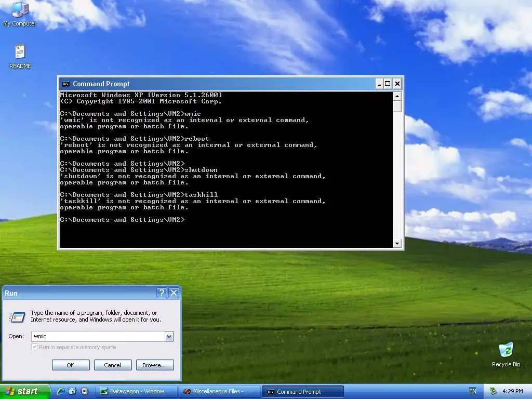Click Command Prompt scrollbar down arrow

click(x=397, y=243)
